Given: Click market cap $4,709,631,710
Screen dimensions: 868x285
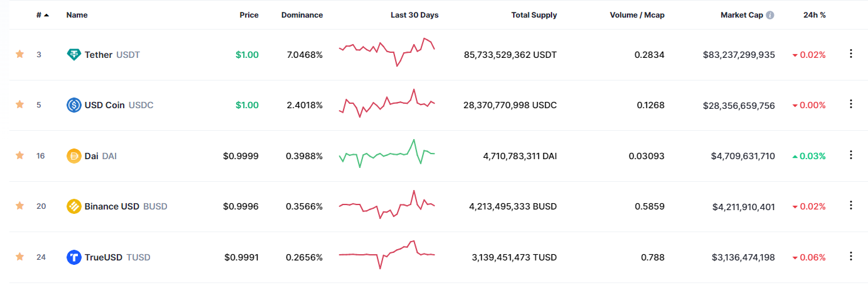Looking at the screenshot, I should click(743, 155).
